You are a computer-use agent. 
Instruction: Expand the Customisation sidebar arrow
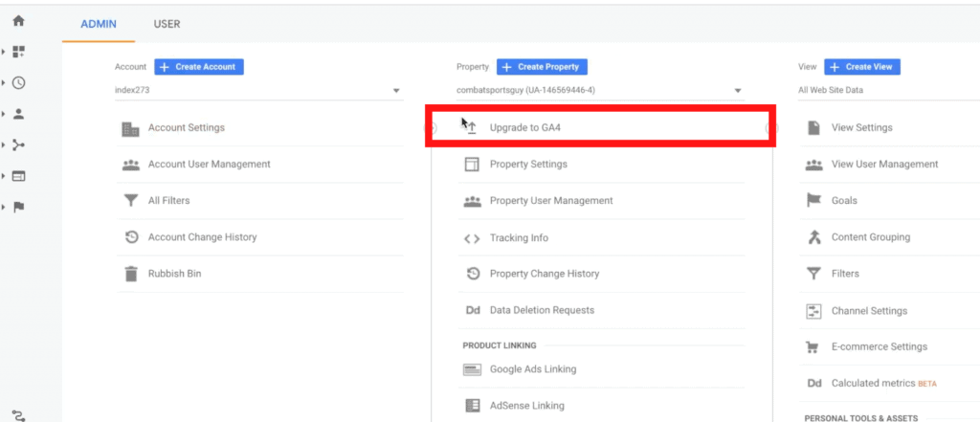pos(5,52)
